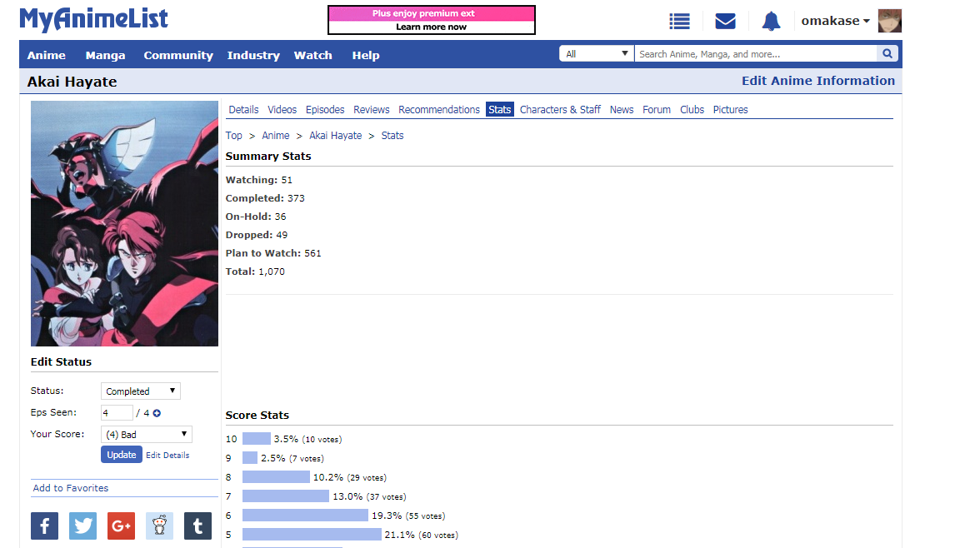Focus the Search Anime, Manga input field
The width and height of the screenshot is (980, 548).
pos(756,54)
